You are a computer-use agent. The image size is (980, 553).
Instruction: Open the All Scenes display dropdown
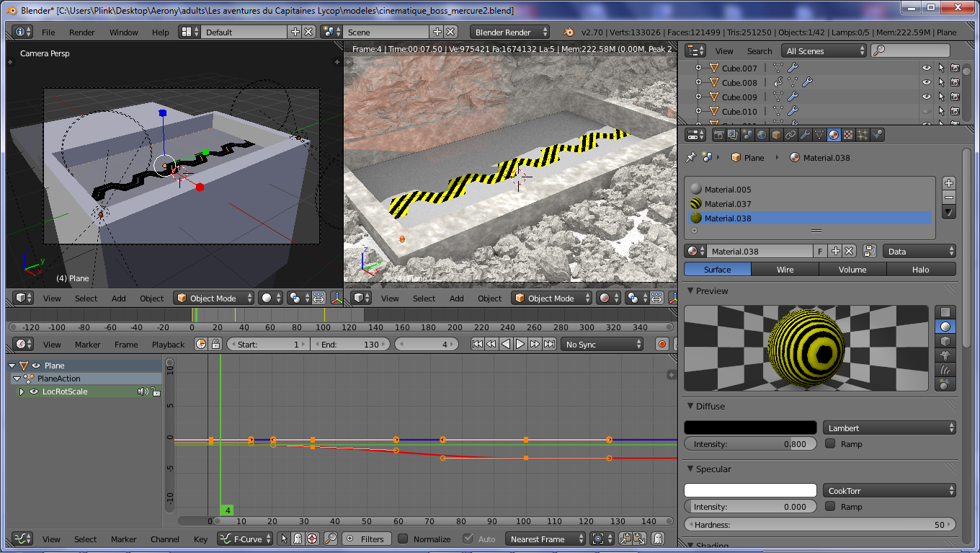click(825, 50)
